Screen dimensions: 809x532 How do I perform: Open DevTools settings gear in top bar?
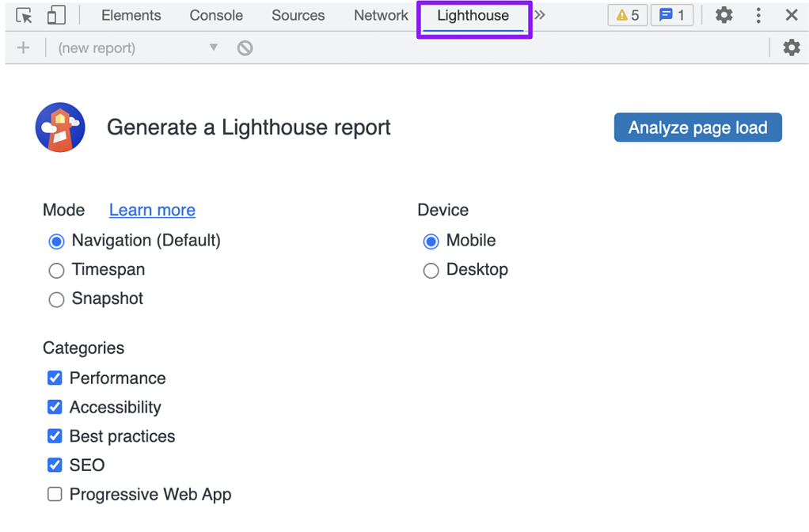click(724, 16)
